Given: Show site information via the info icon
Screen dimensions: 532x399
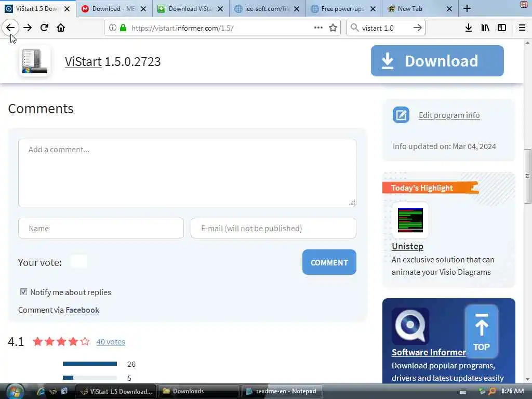Looking at the screenshot, I should click(x=112, y=28).
